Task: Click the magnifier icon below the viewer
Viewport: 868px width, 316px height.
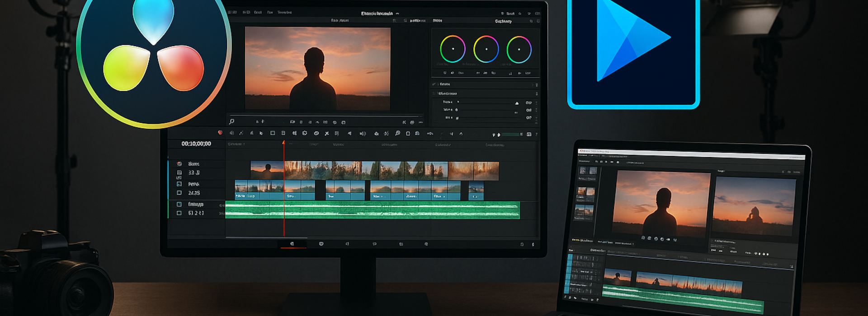Action: [x=232, y=122]
